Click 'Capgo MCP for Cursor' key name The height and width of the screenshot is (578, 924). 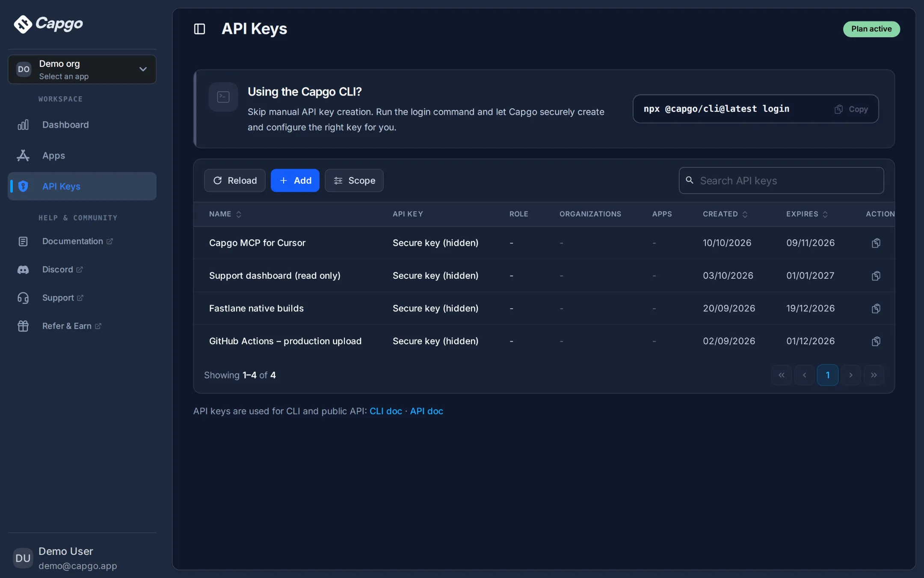click(257, 243)
